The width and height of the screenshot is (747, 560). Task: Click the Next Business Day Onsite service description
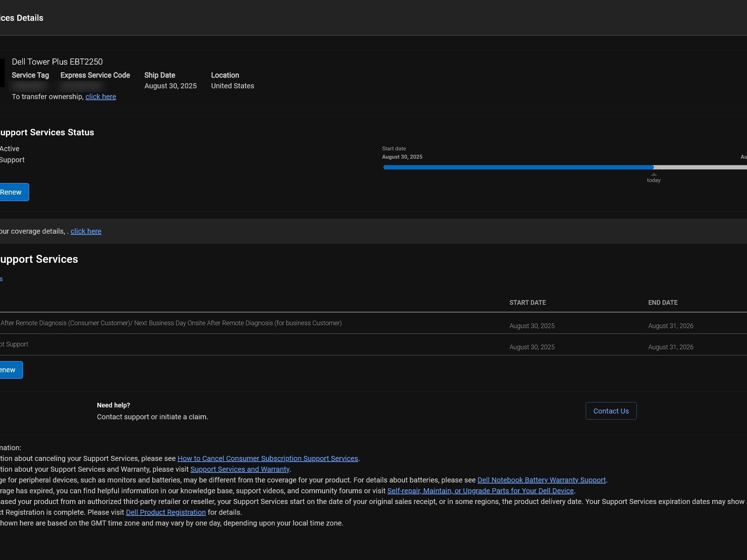171,323
